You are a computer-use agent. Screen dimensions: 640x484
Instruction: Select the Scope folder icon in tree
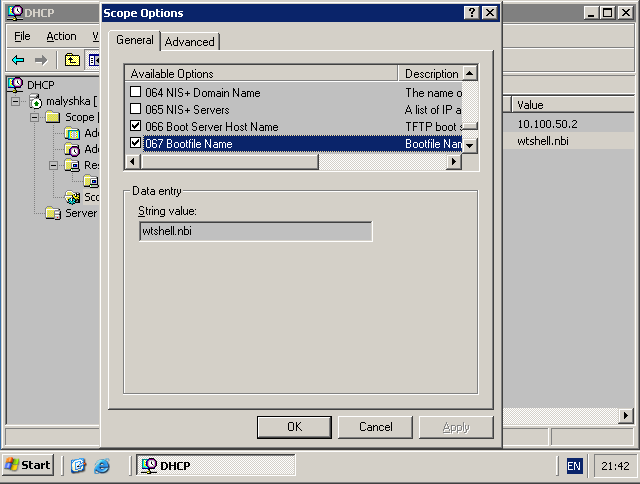coord(54,117)
